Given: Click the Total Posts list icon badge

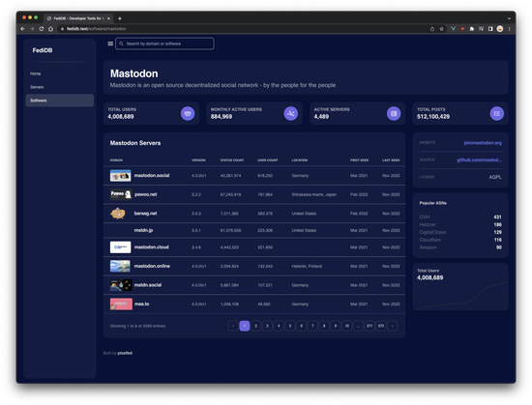Looking at the screenshot, I should click(x=497, y=113).
